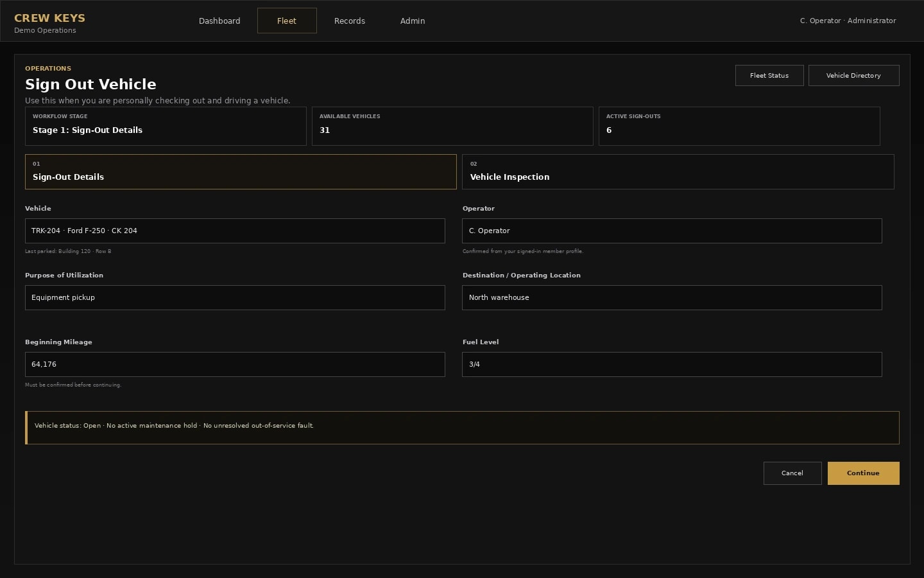Viewport: 924px width, 578px height.
Task: Click the "Fuel Level" label
Action: 481,342
